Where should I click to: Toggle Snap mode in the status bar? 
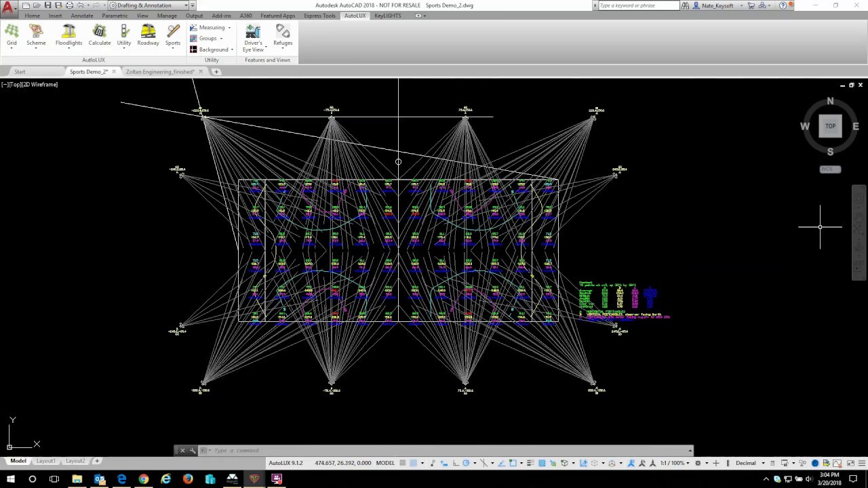click(x=414, y=463)
